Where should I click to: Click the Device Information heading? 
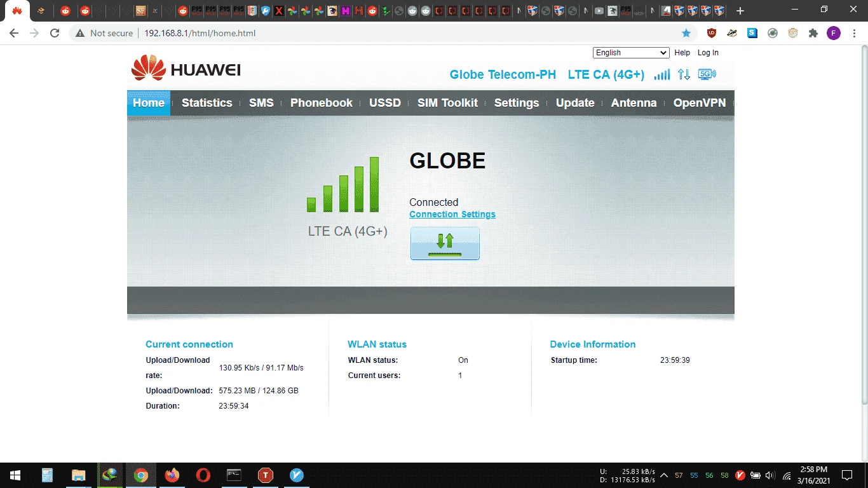click(x=593, y=344)
